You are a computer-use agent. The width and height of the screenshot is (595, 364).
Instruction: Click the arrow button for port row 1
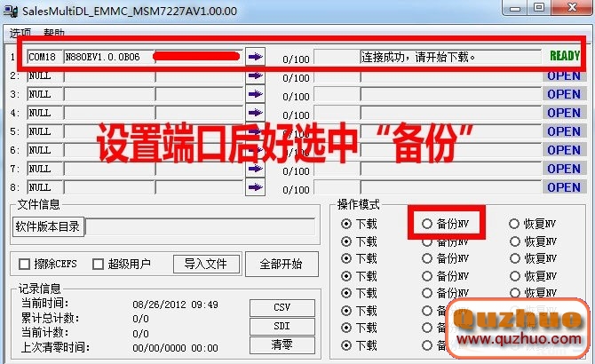tap(255, 57)
